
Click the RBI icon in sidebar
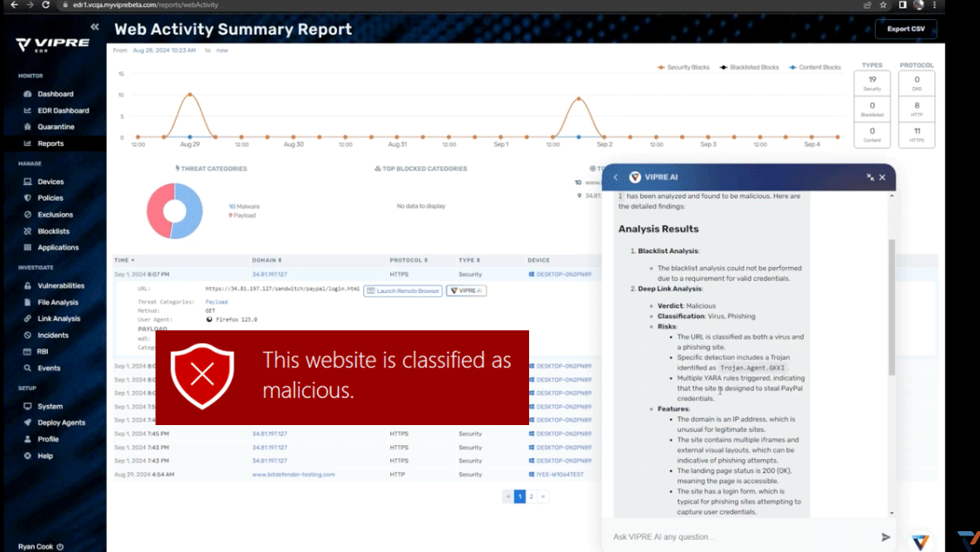(28, 352)
